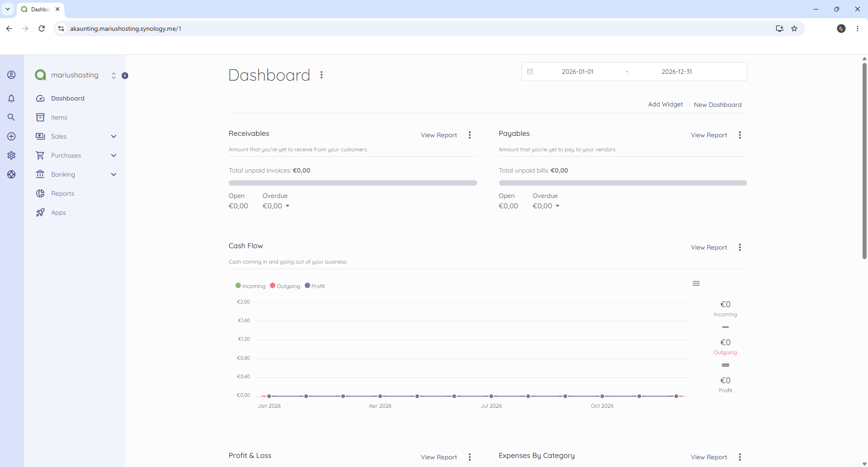Open the Cash Flow widget three-dot menu
The height and width of the screenshot is (467, 868).
click(x=740, y=247)
